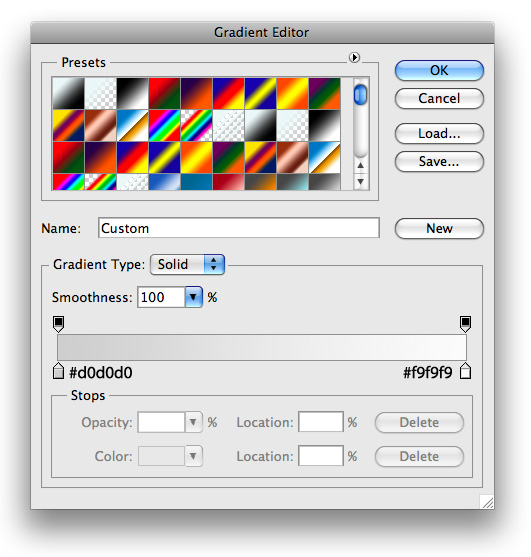531x557 pixels.
Task: Pick the top-row red to green preset
Action: pyautogui.click(x=164, y=93)
